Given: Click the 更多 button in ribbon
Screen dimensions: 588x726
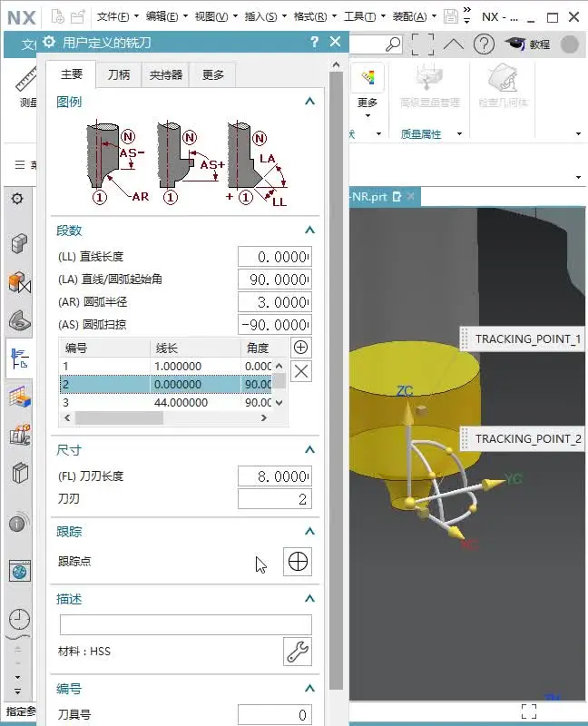Looking at the screenshot, I should click(367, 103).
